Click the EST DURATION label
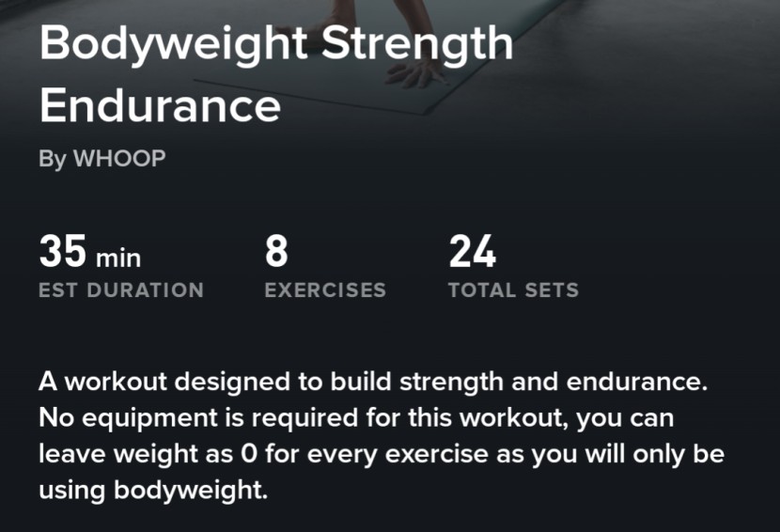The width and height of the screenshot is (780, 532). tap(121, 290)
